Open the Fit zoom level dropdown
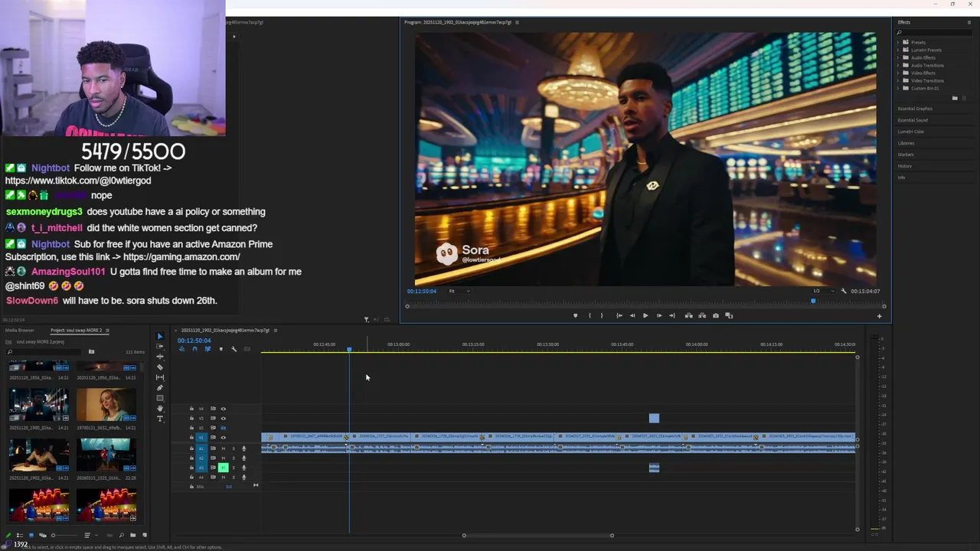The width and height of the screenshot is (980, 551). 459,291
